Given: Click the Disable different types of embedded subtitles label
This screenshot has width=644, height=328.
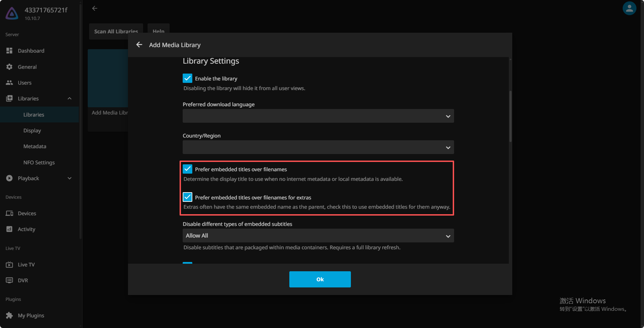Looking at the screenshot, I should point(237,224).
